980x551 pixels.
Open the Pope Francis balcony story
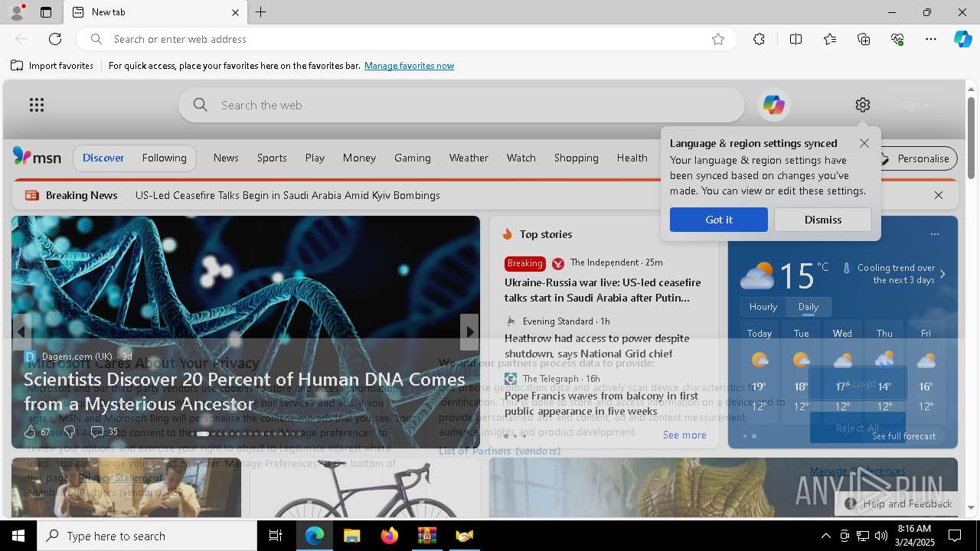(602, 403)
